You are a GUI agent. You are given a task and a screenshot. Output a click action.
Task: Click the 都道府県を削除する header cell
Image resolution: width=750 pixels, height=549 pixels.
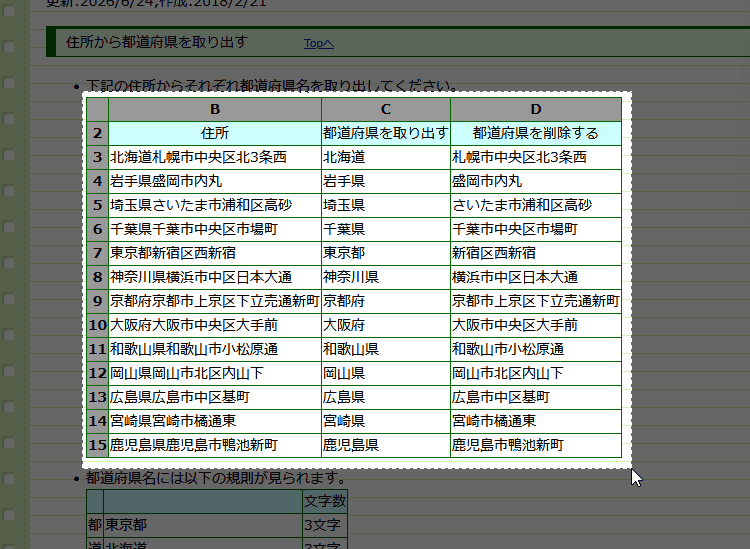(x=536, y=133)
